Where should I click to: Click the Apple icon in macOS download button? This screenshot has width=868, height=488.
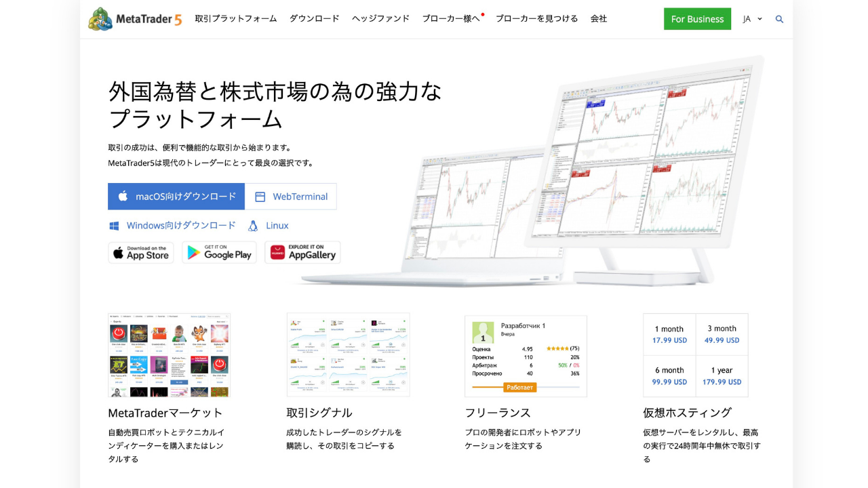(x=123, y=197)
